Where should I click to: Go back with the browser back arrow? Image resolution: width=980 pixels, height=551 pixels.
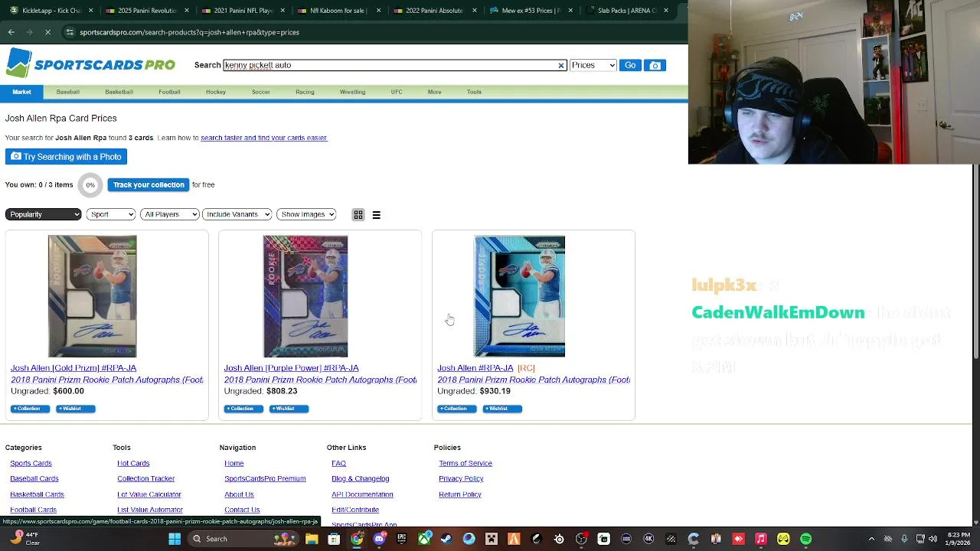click(x=11, y=32)
